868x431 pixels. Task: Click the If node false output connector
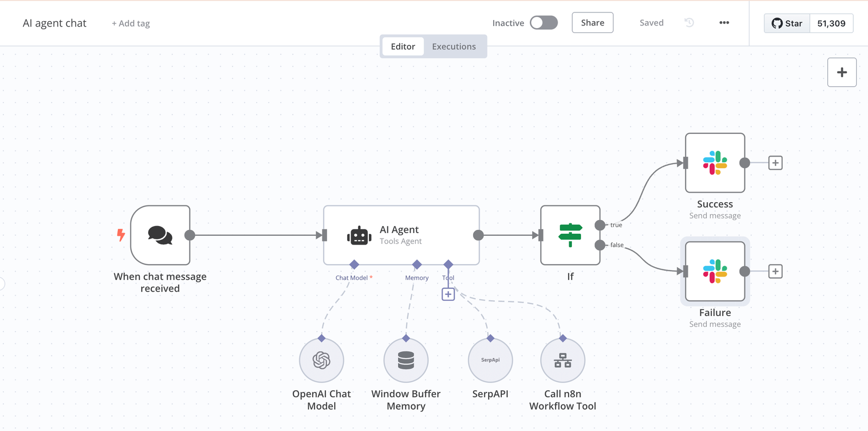coord(600,245)
